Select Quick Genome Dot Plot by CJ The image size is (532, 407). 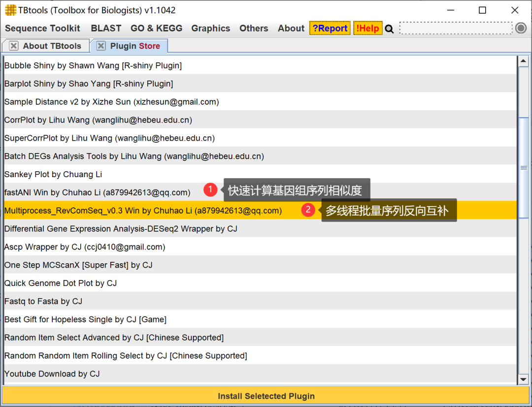260,283
